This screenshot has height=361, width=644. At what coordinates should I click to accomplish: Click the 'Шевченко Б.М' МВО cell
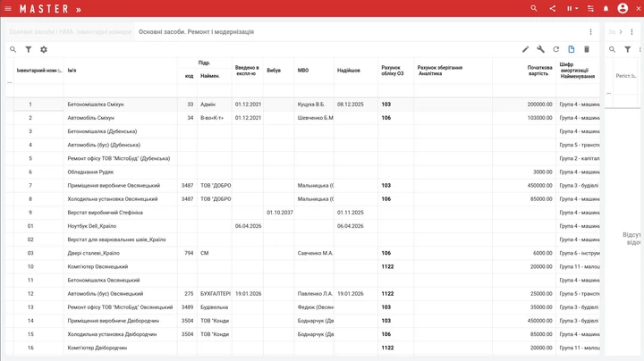point(316,118)
